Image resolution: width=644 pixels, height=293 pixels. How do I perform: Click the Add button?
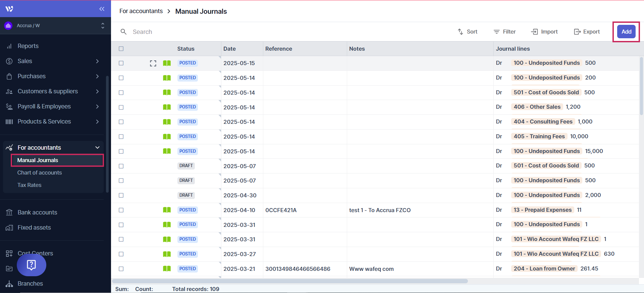(626, 32)
